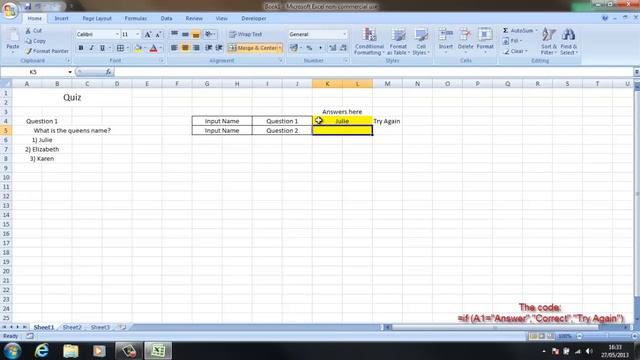This screenshot has width=640, height=360.
Task: Apply cell borders icon
Action: click(120, 48)
